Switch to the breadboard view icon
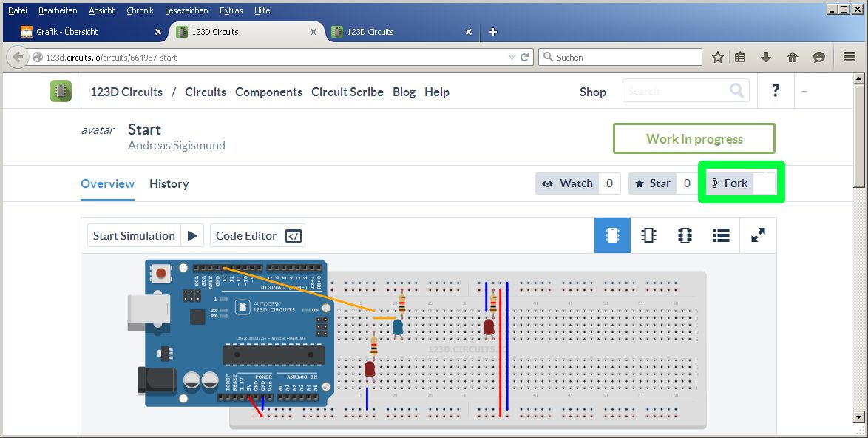868x438 pixels. pyautogui.click(x=612, y=235)
